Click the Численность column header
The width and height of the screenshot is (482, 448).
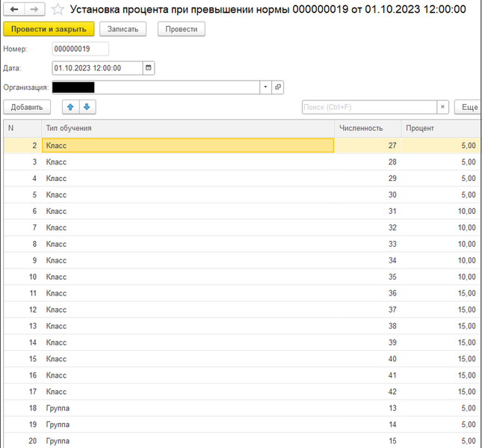tap(367, 128)
